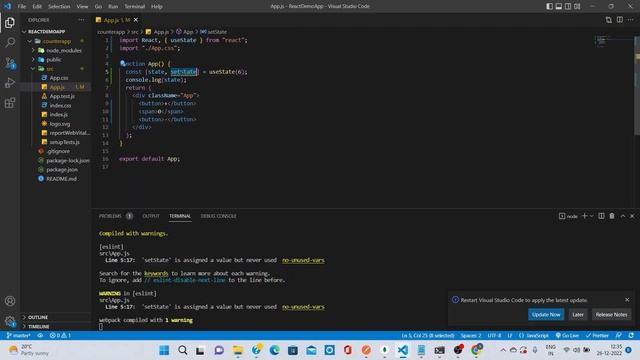Kill terminal with trash icon
The image size is (640, 360).
point(612,216)
